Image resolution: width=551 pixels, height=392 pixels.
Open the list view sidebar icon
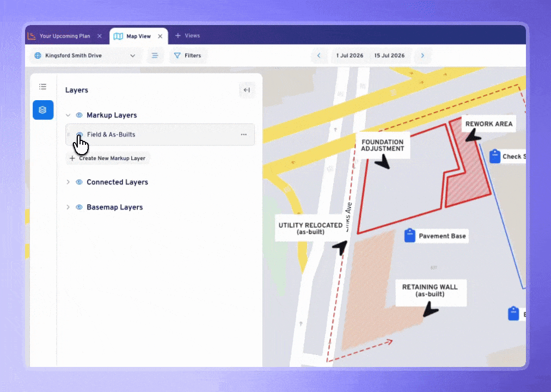(x=42, y=87)
